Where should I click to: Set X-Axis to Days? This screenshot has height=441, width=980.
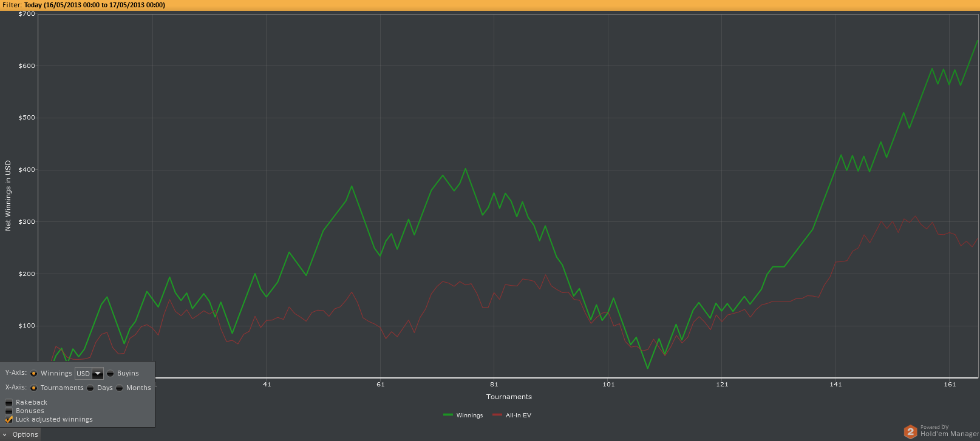[90, 388]
